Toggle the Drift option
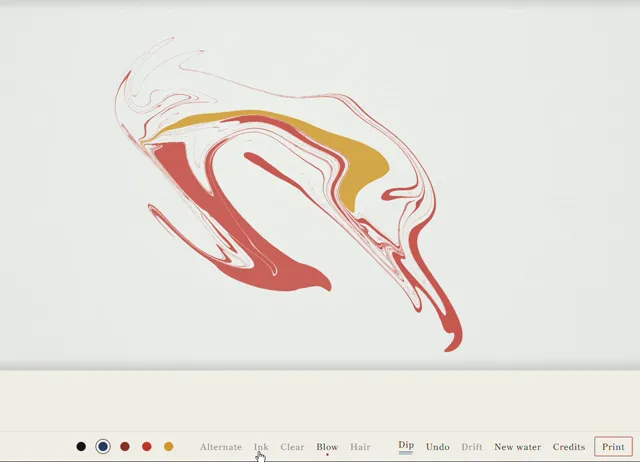Screen dimensions: 640x462 [x=472, y=447]
